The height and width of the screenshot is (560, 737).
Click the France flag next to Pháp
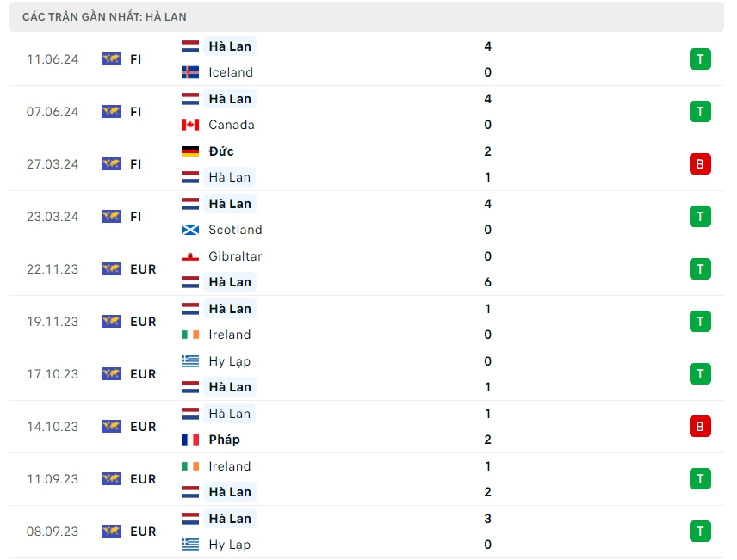(190, 440)
